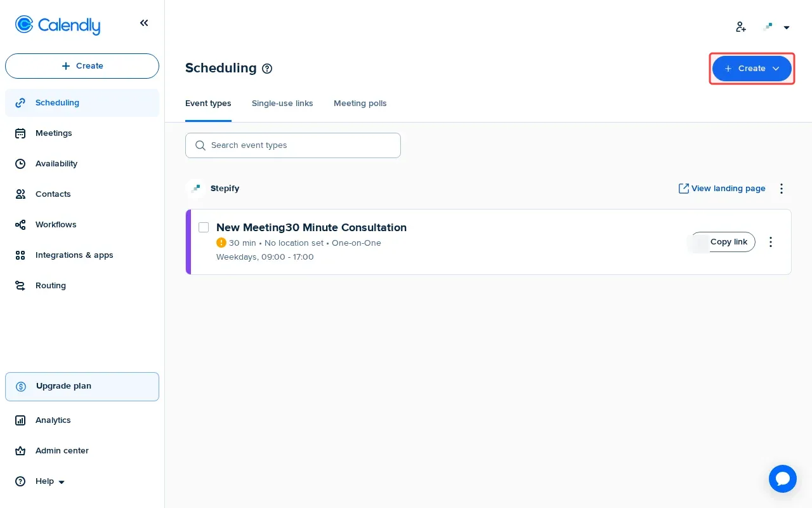This screenshot has height=508, width=812.
Task: Open event type three-dot options menu
Action: tap(771, 242)
